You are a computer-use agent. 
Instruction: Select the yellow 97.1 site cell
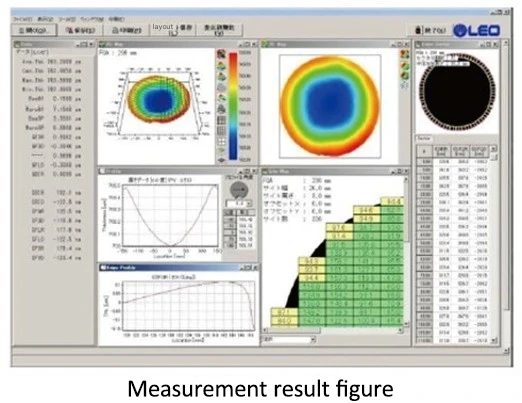click(x=284, y=312)
